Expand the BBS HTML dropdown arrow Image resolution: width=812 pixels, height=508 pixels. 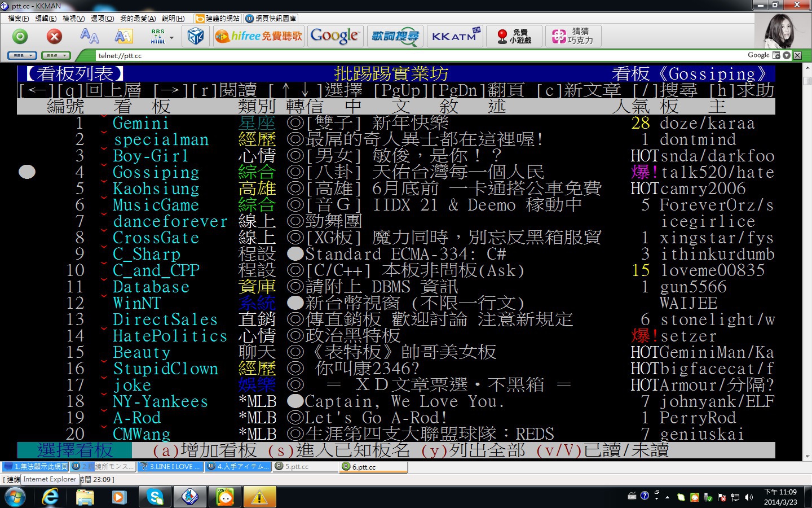[172, 38]
